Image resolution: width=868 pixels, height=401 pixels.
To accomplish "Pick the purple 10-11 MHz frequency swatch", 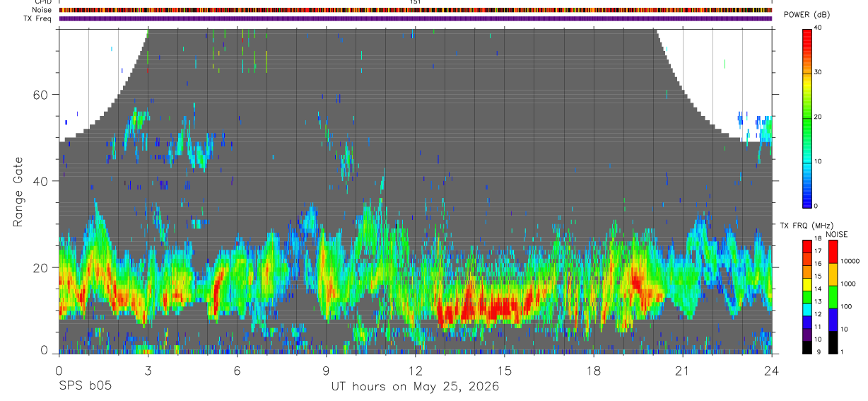I will point(807,335).
